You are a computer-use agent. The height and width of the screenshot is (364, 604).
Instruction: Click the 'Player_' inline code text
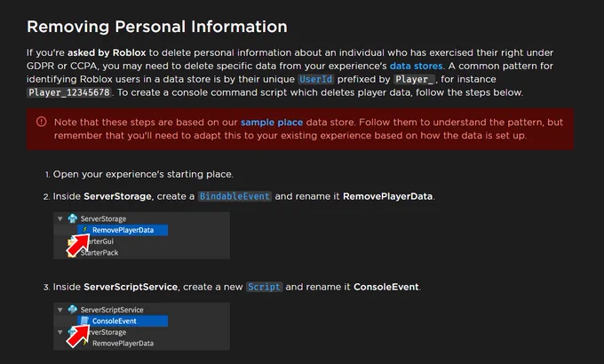pyautogui.click(x=415, y=79)
